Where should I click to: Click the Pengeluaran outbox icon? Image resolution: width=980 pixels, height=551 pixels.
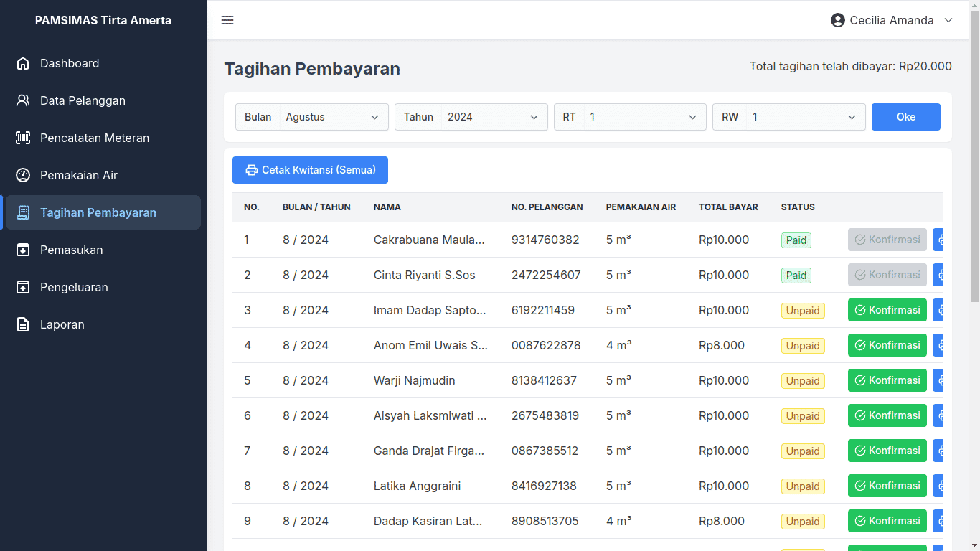[x=23, y=287]
